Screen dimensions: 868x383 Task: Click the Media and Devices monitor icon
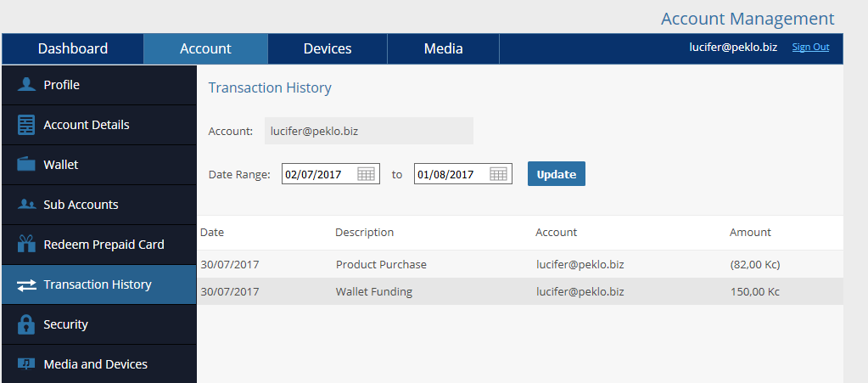point(26,364)
